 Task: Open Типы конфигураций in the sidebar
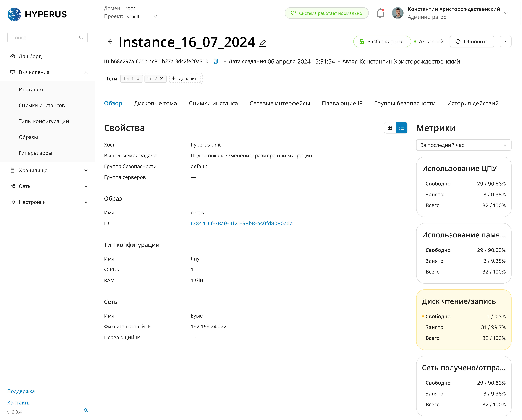click(44, 121)
